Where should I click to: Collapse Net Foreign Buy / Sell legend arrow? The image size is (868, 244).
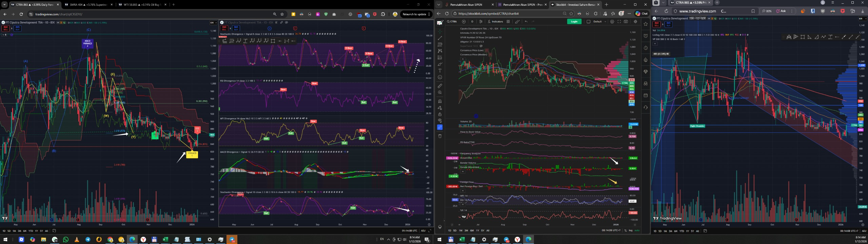[463, 191]
